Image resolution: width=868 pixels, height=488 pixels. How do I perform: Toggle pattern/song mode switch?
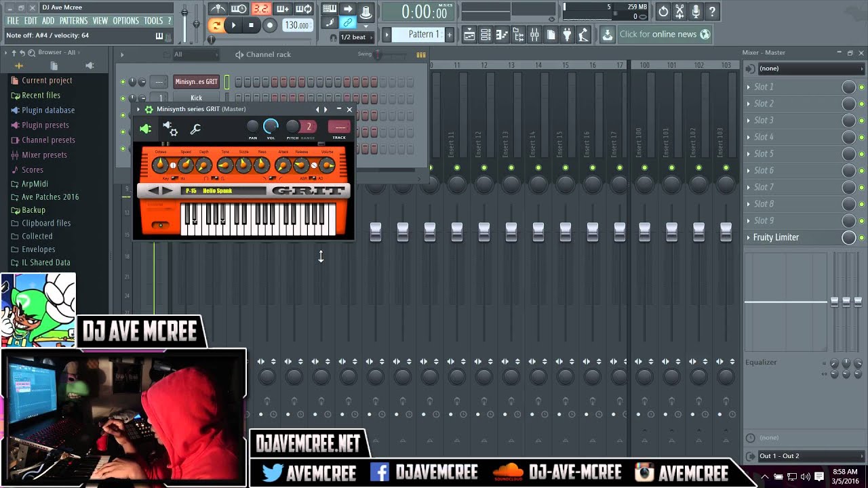216,25
